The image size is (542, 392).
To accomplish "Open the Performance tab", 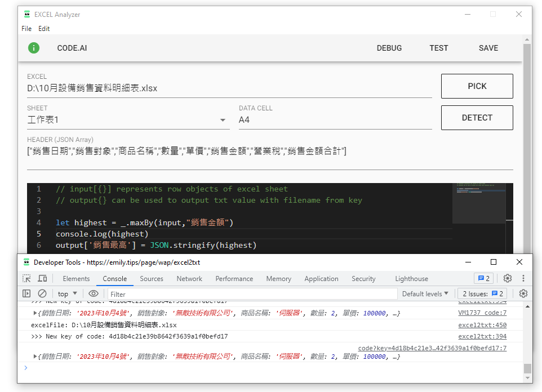I will [x=234, y=279].
